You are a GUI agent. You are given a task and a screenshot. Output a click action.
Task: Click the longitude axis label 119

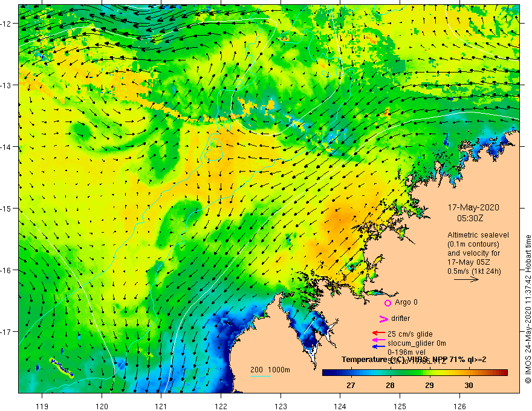pos(42,406)
